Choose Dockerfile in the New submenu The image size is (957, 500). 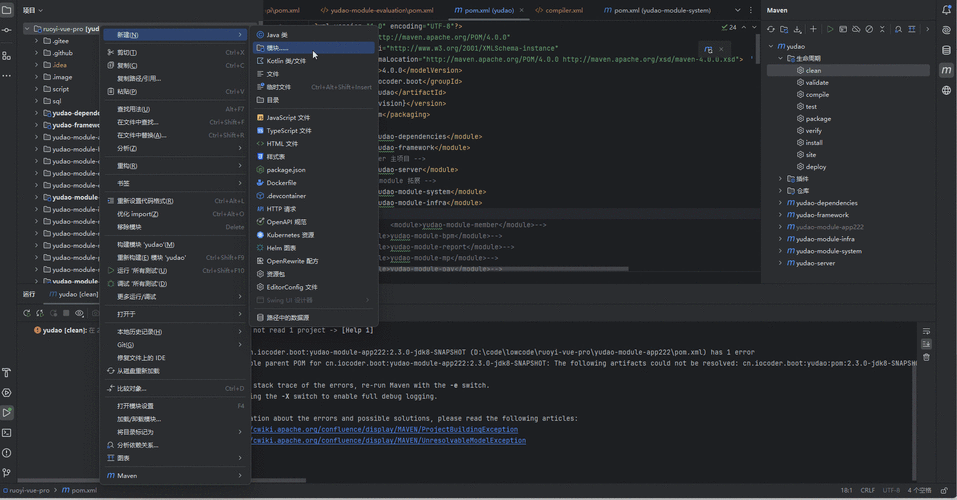pos(281,183)
